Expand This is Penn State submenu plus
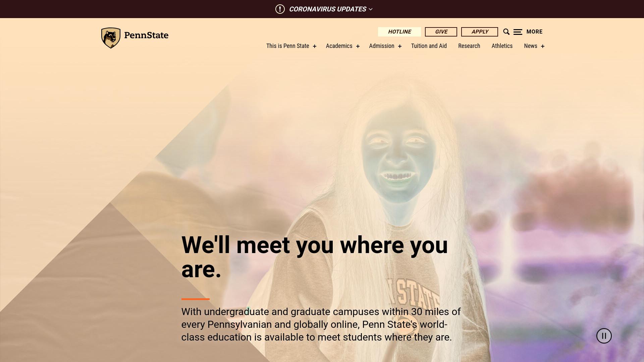Viewport: 644px width, 362px height. (x=315, y=46)
